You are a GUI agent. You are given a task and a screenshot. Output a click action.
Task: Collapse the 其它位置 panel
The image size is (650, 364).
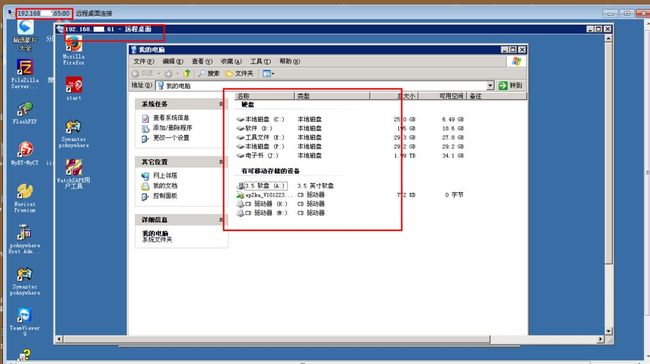pyautogui.click(x=221, y=162)
